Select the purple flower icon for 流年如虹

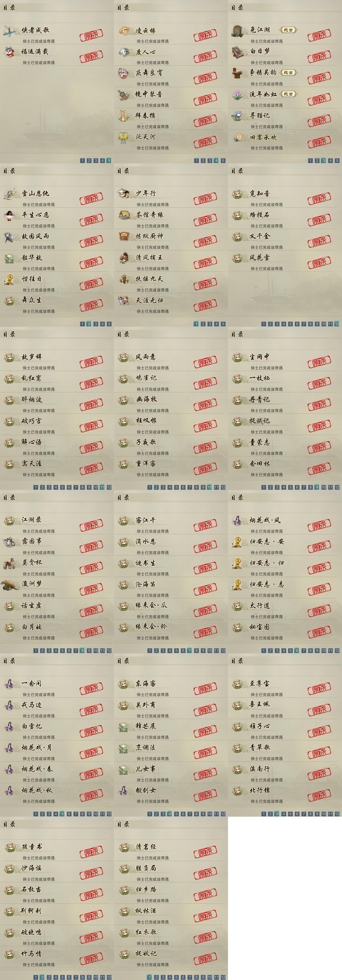coord(238,94)
